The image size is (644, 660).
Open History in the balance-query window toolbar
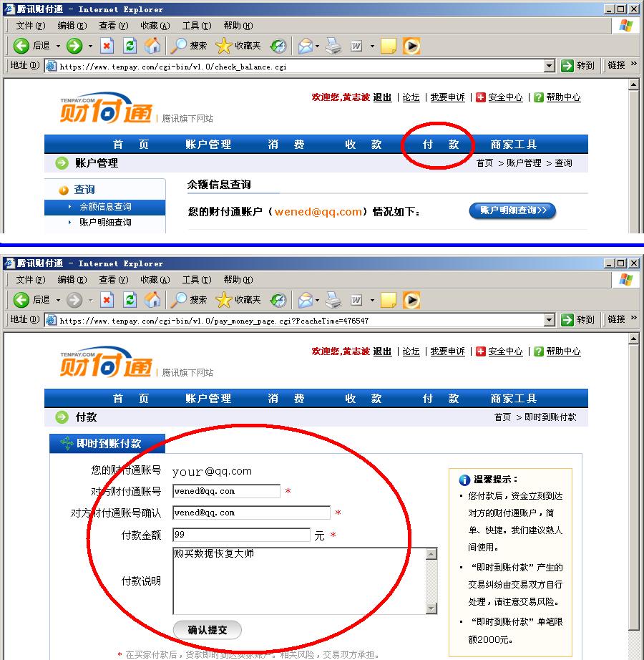point(278,46)
